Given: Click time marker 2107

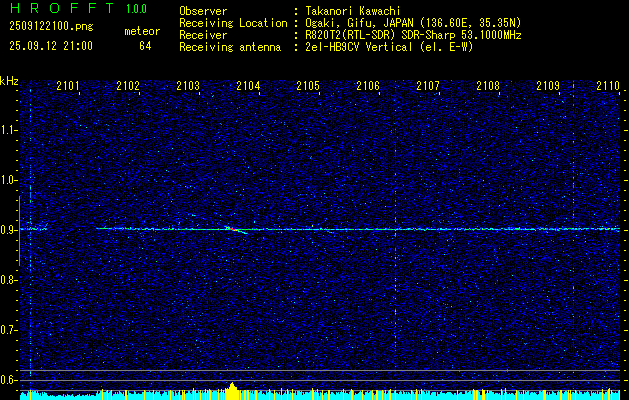Looking at the screenshot, I should (x=428, y=86).
